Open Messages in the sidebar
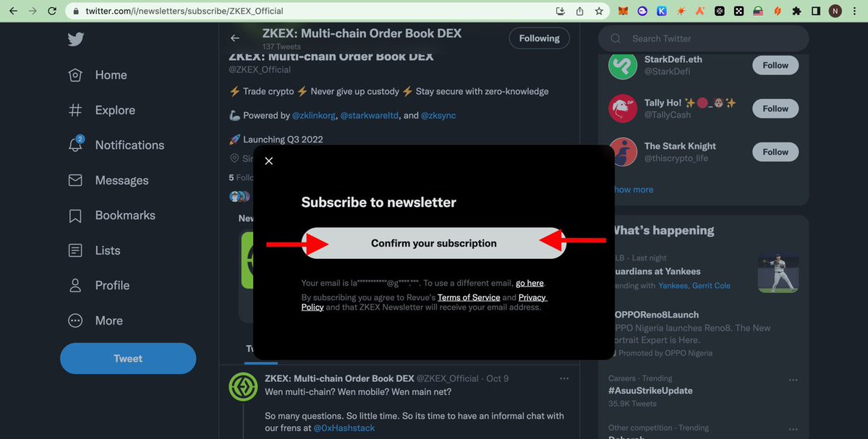868x439 pixels. coord(108,180)
